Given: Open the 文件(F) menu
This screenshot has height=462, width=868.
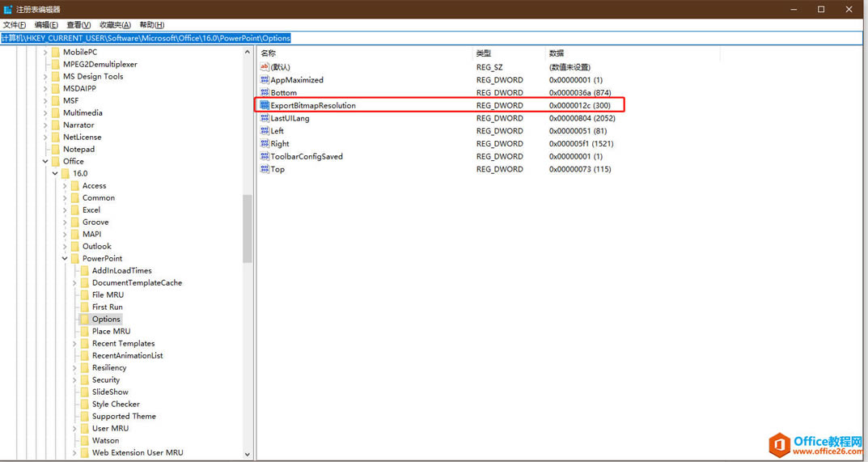Looking at the screenshot, I should (x=15, y=25).
